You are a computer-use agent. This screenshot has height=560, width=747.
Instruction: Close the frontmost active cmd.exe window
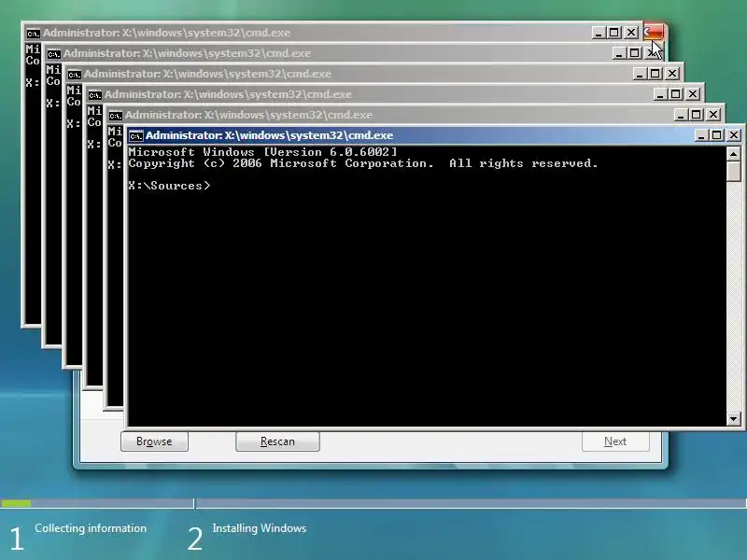point(734,135)
